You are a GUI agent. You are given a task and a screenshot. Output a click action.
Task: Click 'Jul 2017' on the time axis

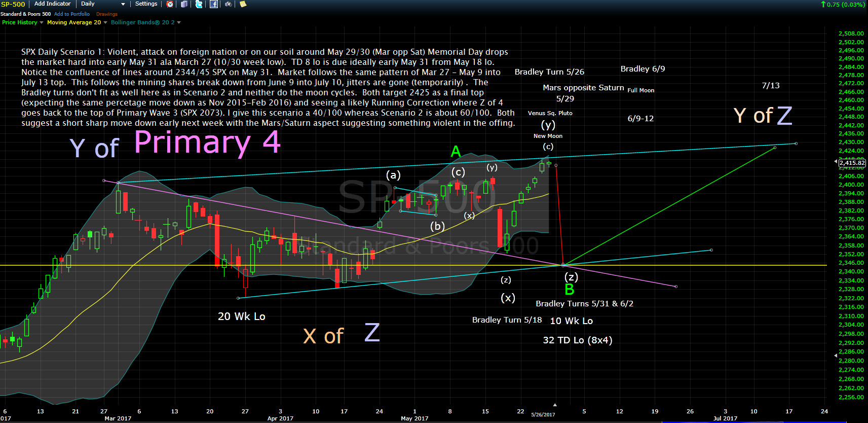point(725,418)
